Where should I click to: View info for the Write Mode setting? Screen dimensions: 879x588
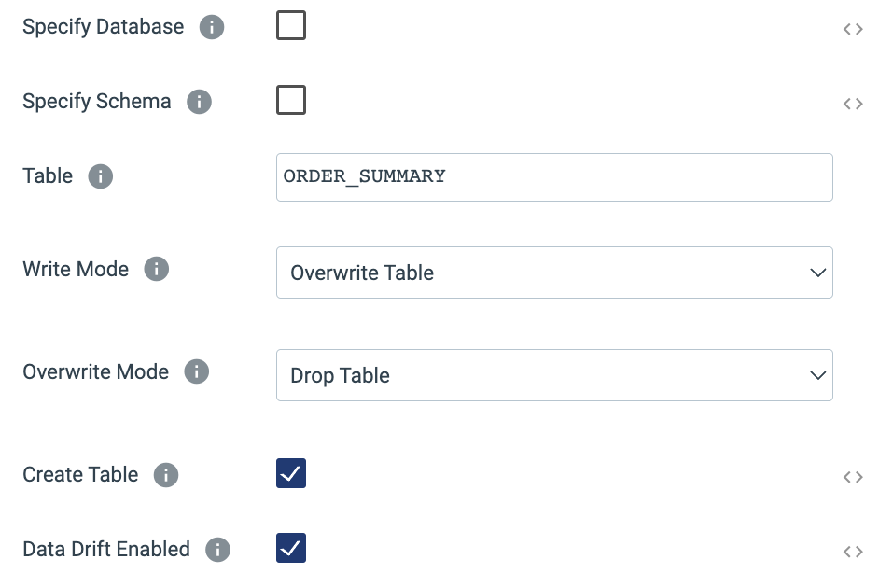[157, 269]
